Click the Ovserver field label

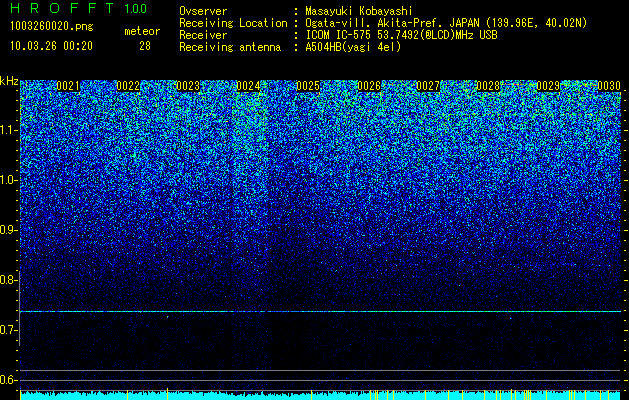coord(203,11)
